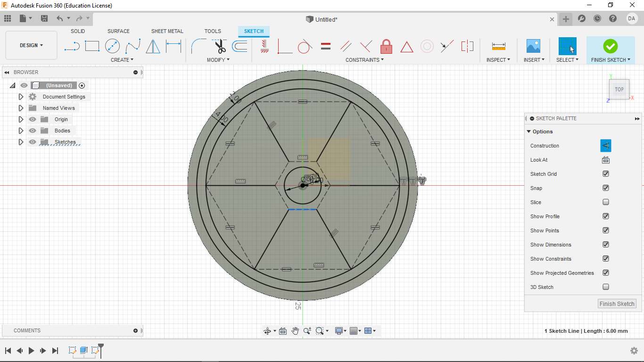Undo the last action
The image size is (644, 362).
(x=59, y=18)
